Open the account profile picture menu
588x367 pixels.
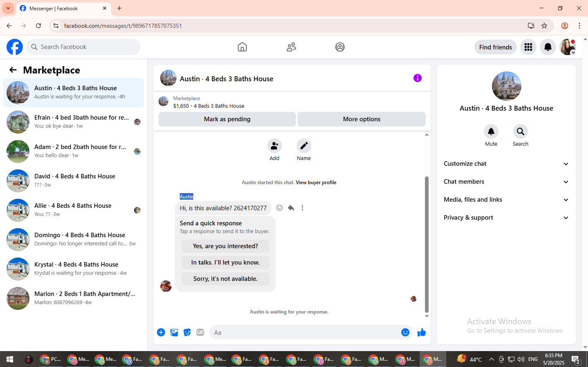coord(568,47)
